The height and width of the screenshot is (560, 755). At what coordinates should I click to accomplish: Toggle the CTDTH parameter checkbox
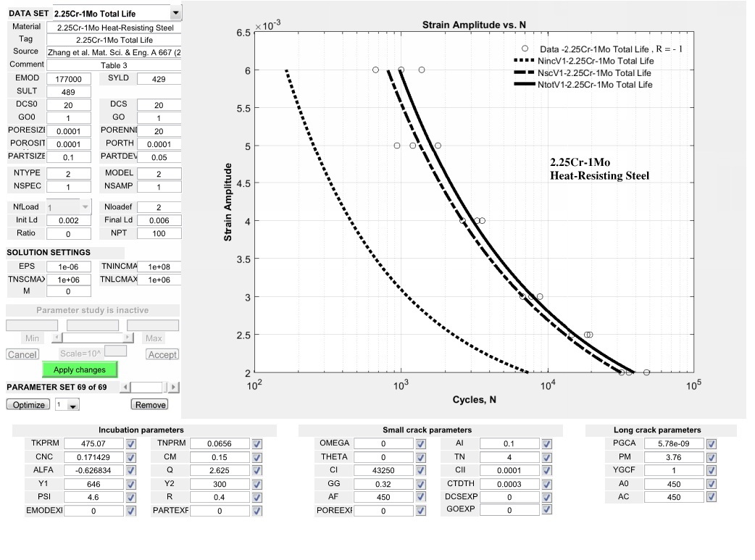pyautogui.click(x=546, y=484)
